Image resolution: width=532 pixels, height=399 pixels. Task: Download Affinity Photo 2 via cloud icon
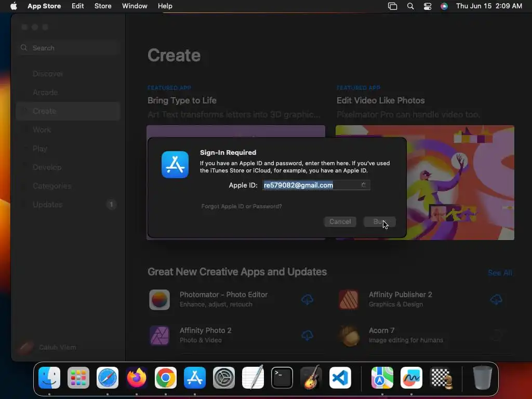(x=307, y=335)
